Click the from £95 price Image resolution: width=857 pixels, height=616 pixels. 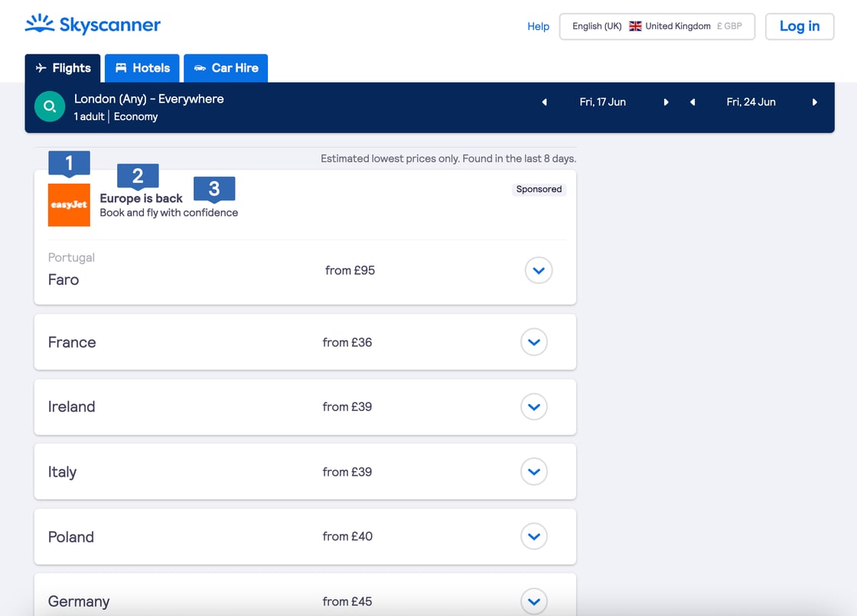tap(350, 271)
